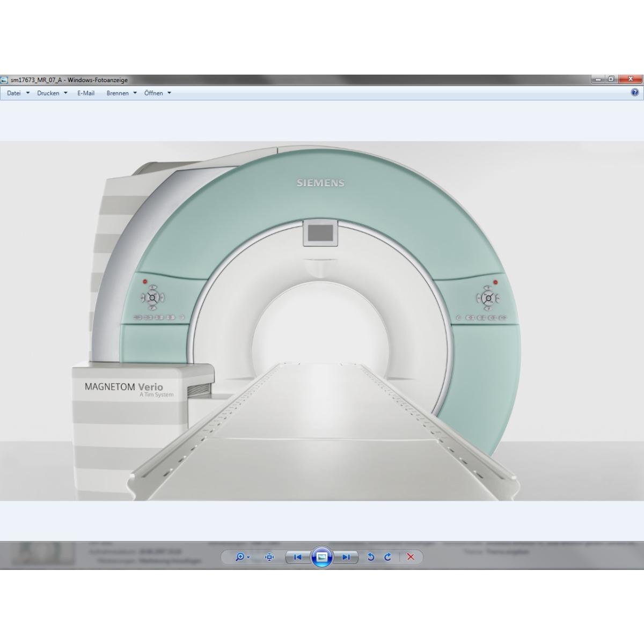Image resolution: width=644 pixels, height=644 pixels.
Task: Minimize the Windows-Fotoanzeige window
Action: 598,79
